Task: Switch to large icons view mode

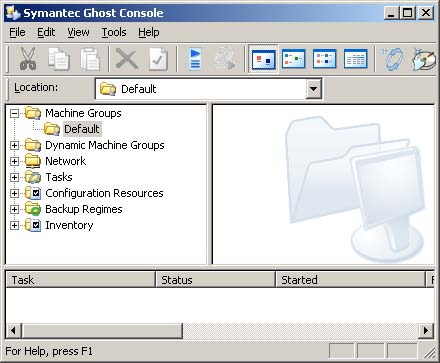Action: click(263, 59)
